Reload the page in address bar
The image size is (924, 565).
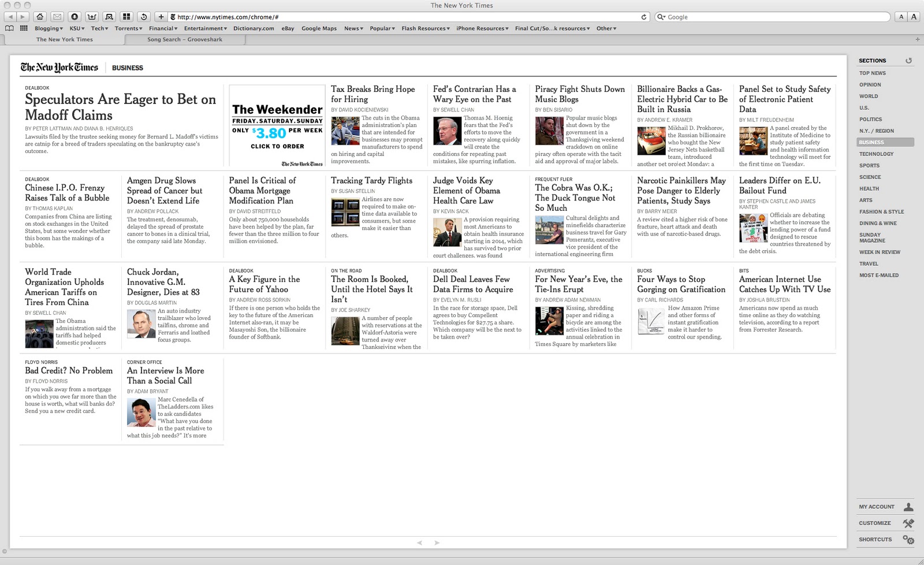click(644, 17)
